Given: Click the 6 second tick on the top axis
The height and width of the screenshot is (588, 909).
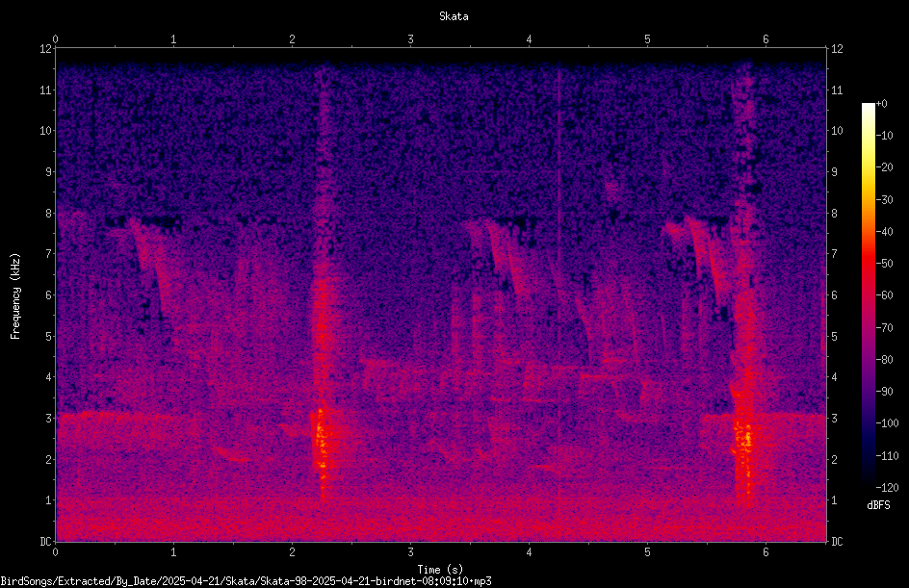Looking at the screenshot, I should coord(766,39).
